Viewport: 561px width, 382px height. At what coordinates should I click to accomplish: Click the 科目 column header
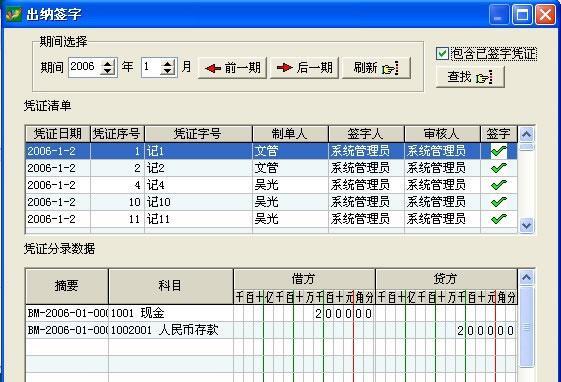(x=171, y=286)
